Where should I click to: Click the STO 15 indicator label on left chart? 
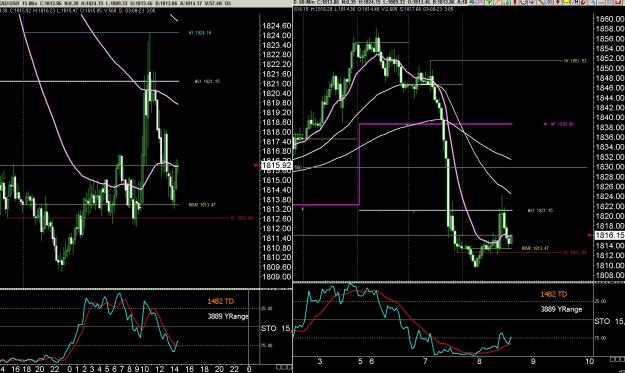coord(275,328)
